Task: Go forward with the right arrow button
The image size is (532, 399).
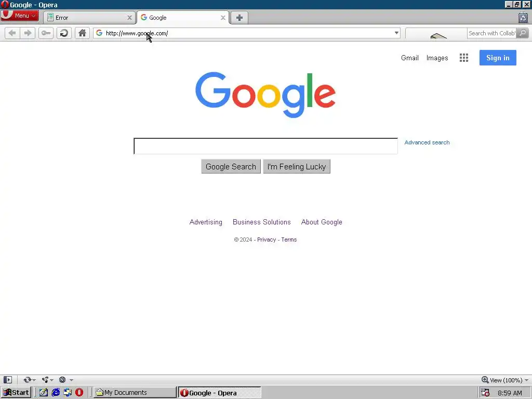Action: [28, 33]
